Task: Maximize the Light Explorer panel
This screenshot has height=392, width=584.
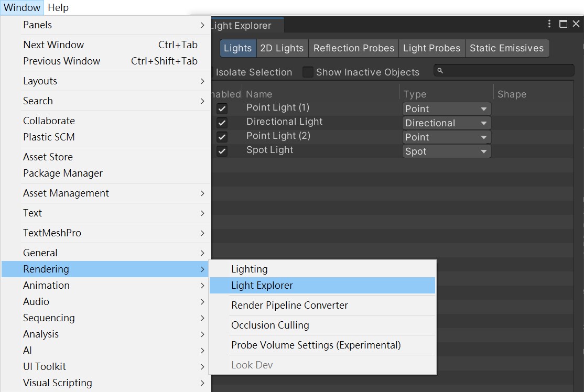Action: (563, 24)
